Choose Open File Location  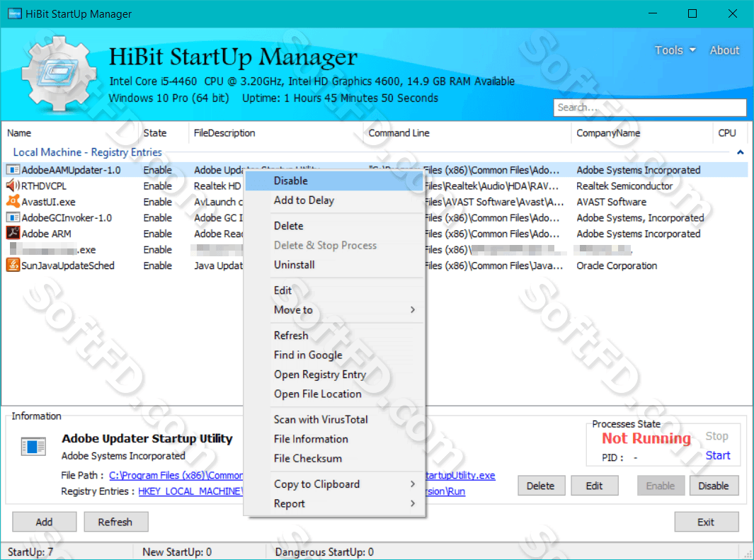pyautogui.click(x=334, y=394)
